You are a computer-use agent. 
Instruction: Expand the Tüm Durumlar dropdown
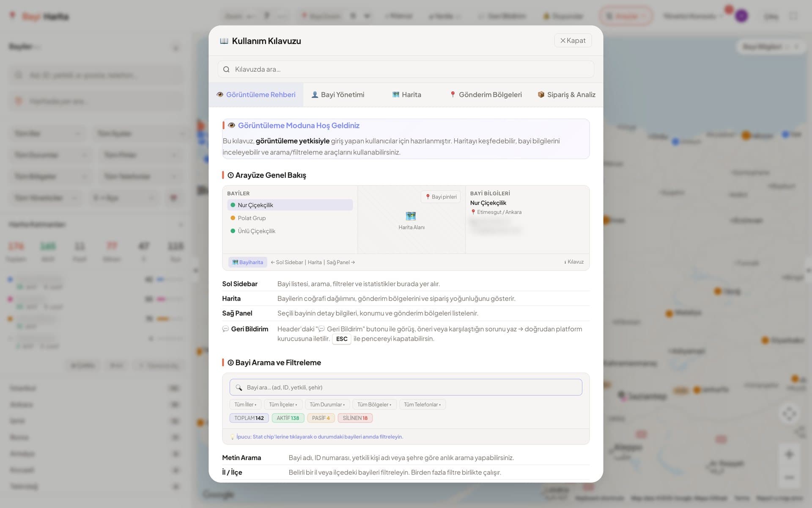point(327,405)
